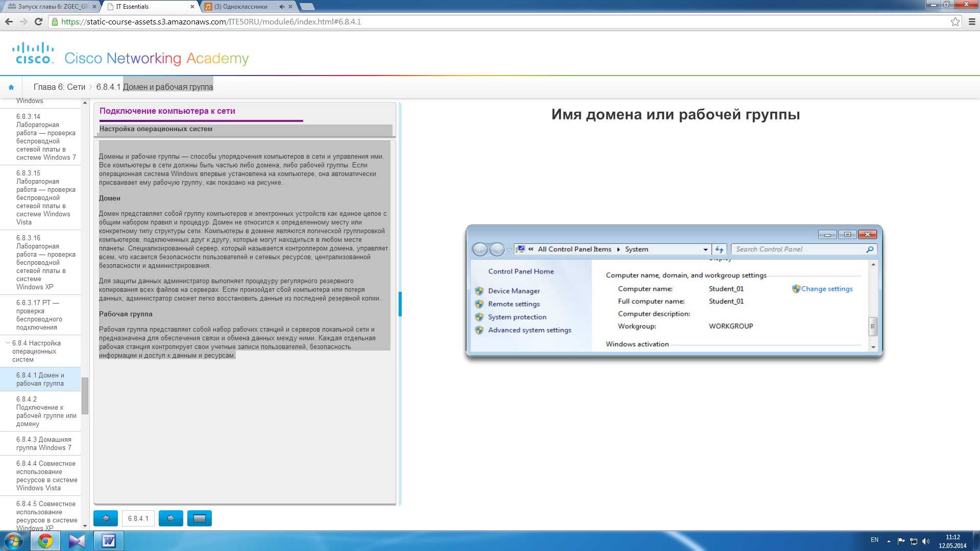Viewport: 980px width, 551px height.
Task: Click the home icon in breadcrumb
Action: point(11,87)
